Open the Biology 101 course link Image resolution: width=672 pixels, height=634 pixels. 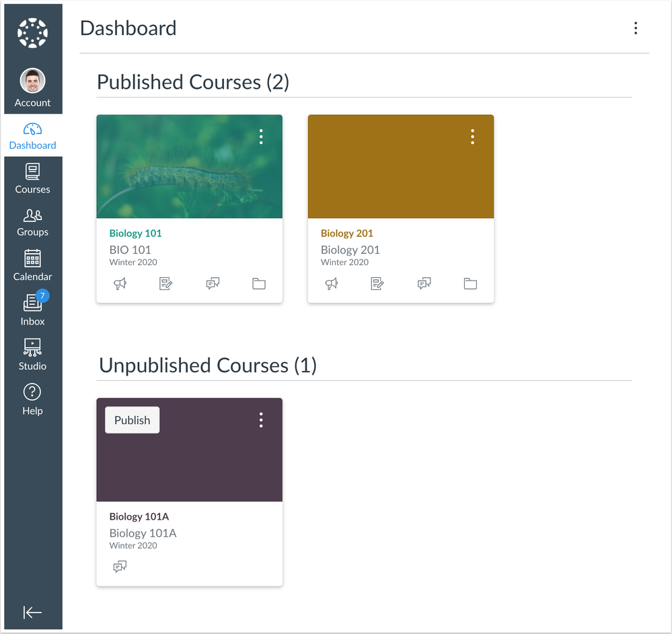(x=135, y=233)
